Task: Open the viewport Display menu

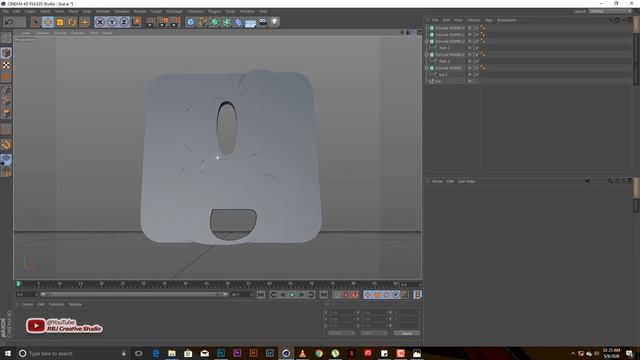Action: pos(60,33)
